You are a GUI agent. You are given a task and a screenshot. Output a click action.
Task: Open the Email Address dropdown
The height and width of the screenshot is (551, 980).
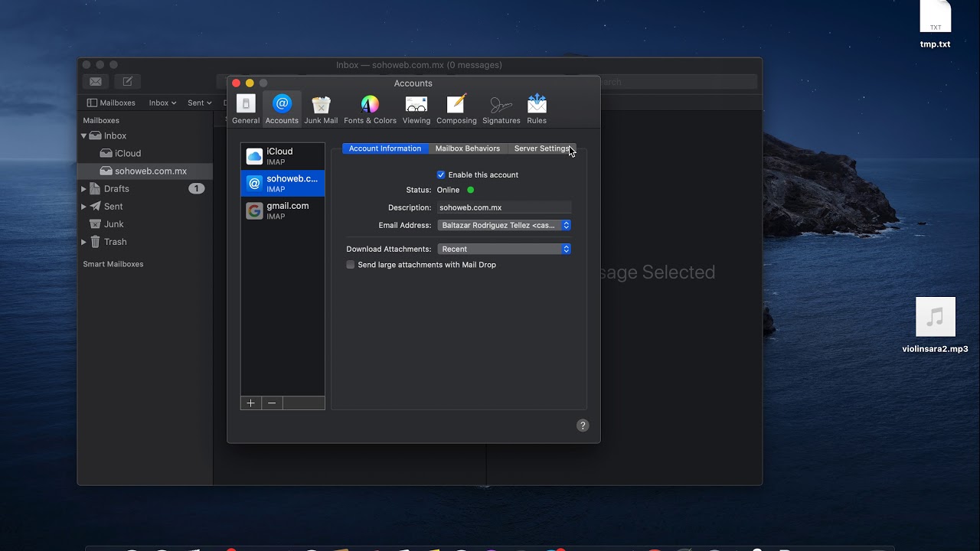tap(504, 225)
